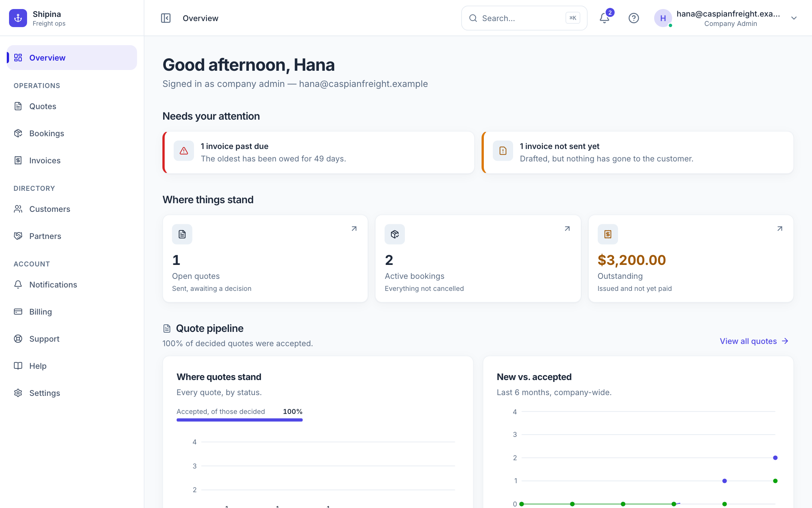Click the user avatar H

663,18
